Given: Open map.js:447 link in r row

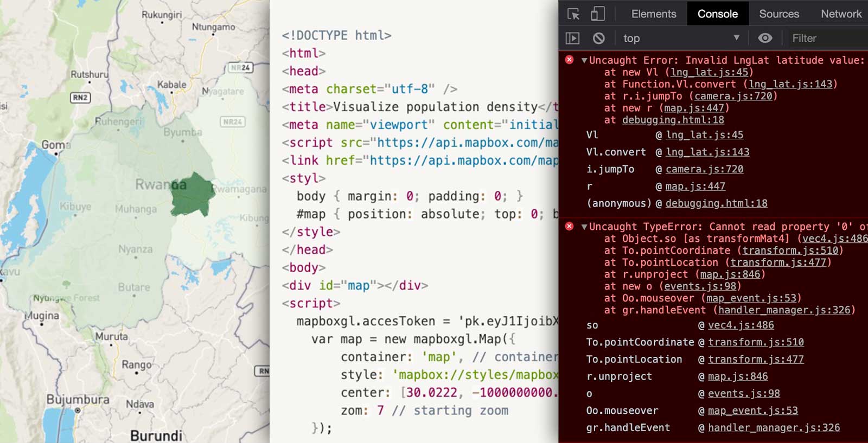Looking at the screenshot, I should 695,187.
